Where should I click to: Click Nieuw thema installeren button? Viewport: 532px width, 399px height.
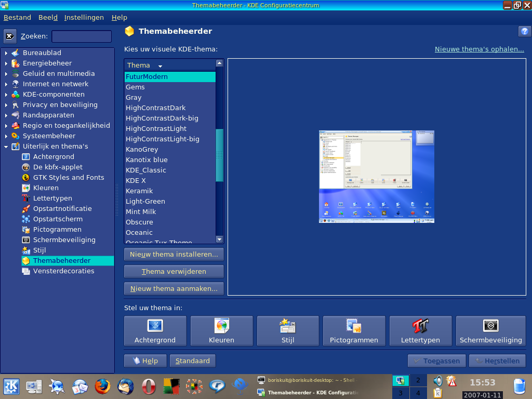tap(174, 255)
